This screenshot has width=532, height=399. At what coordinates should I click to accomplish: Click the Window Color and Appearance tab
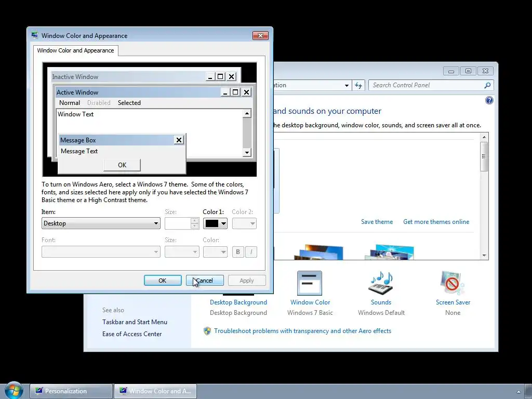(75, 50)
